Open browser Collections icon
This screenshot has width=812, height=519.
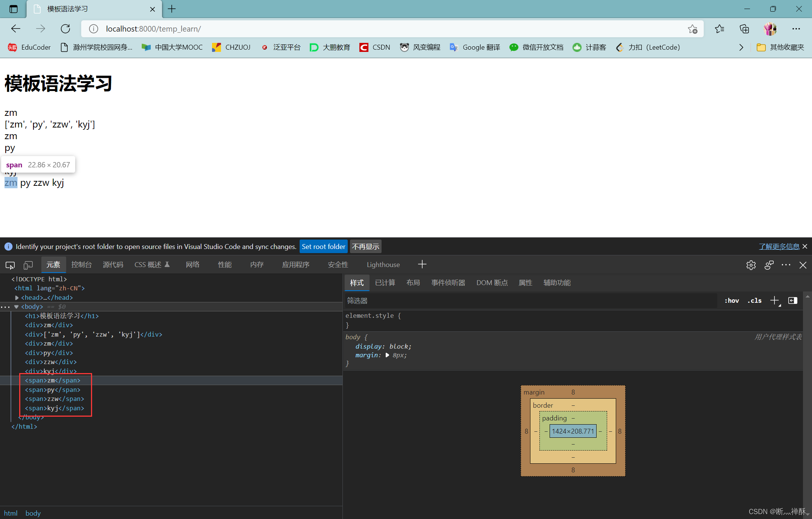click(744, 29)
